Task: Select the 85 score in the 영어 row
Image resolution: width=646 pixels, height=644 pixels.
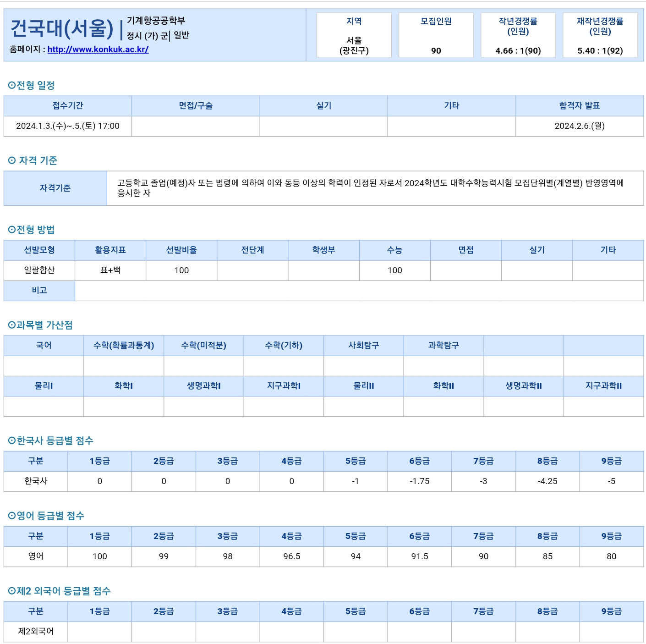Action: pyautogui.click(x=547, y=556)
